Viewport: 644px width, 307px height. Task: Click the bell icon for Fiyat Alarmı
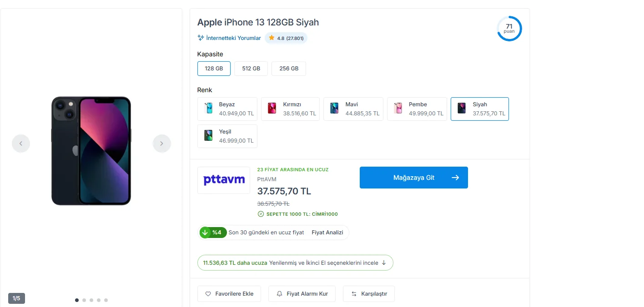pyautogui.click(x=280, y=294)
